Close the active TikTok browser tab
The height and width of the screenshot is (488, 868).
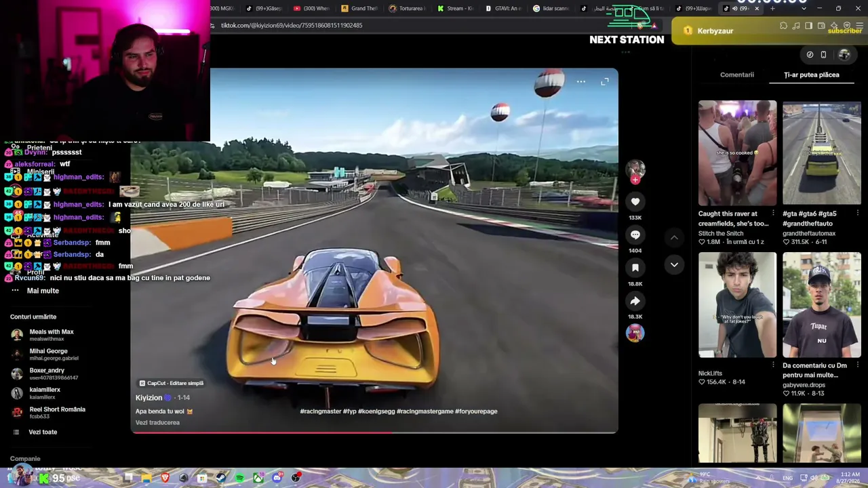tap(757, 9)
